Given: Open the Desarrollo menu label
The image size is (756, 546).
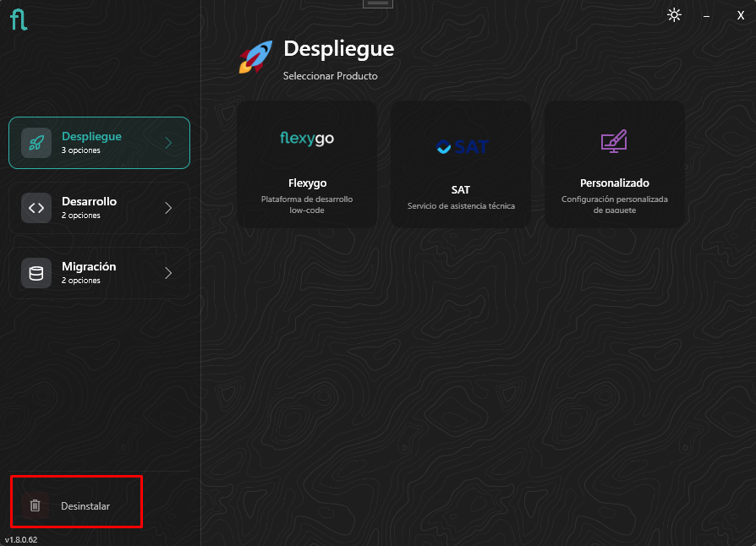Looking at the screenshot, I should pyautogui.click(x=89, y=201).
